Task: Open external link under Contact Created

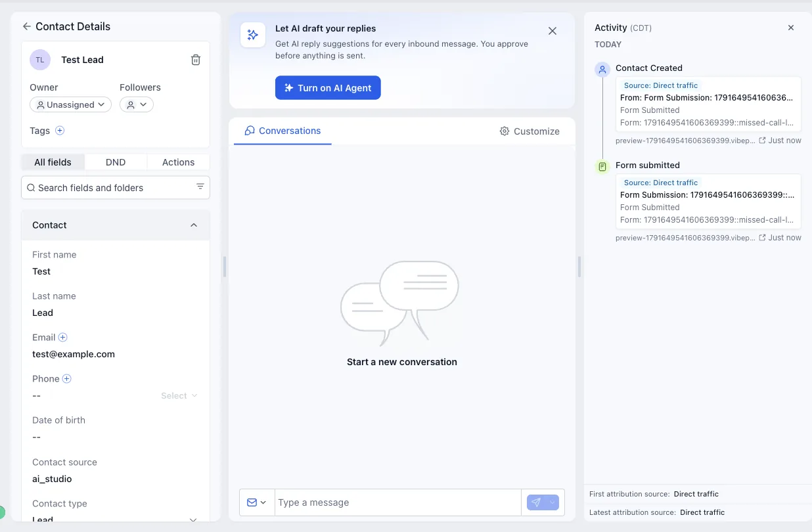Action: [x=762, y=141]
